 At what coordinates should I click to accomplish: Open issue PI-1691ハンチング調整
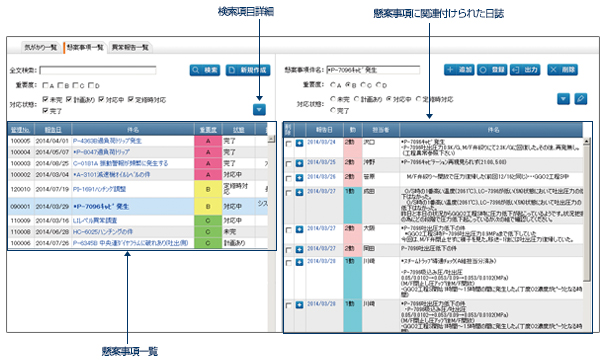point(99,189)
